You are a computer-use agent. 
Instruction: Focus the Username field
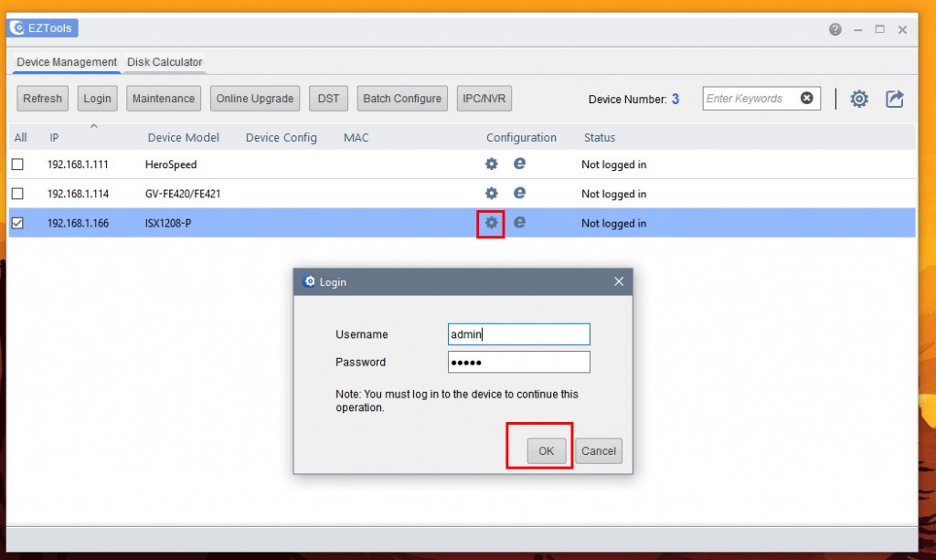519,334
